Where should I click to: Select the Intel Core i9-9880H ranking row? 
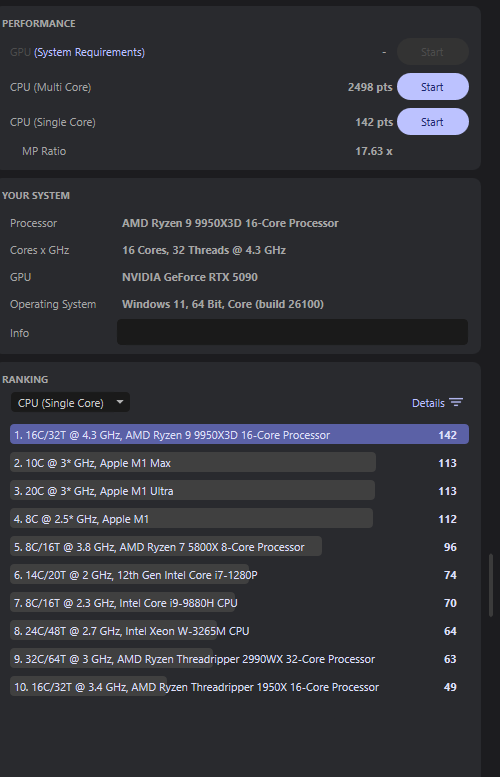pyautogui.click(x=239, y=603)
